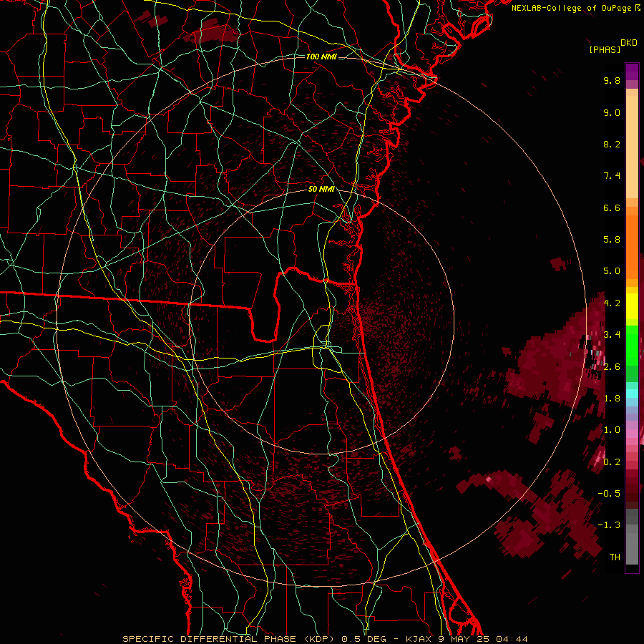Click the [PHAS] legend label
The width and height of the screenshot is (644, 644).
[x=605, y=49]
